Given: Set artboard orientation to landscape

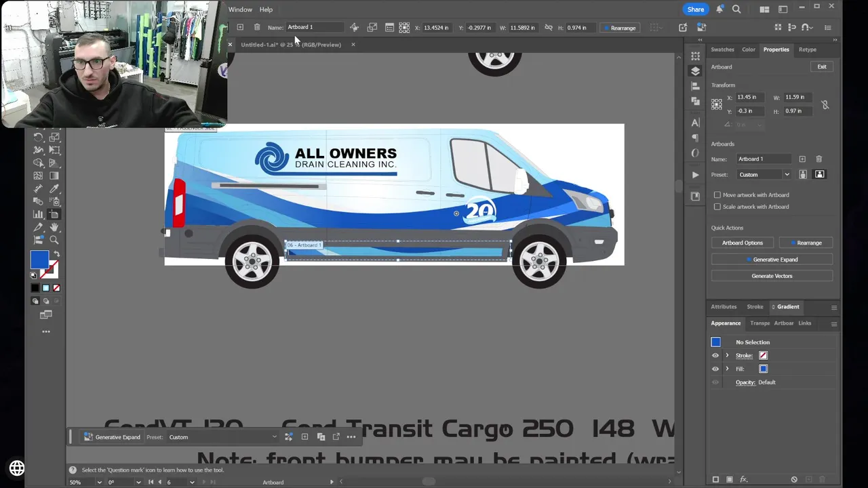Looking at the screenshot, I should pos(819,174).
